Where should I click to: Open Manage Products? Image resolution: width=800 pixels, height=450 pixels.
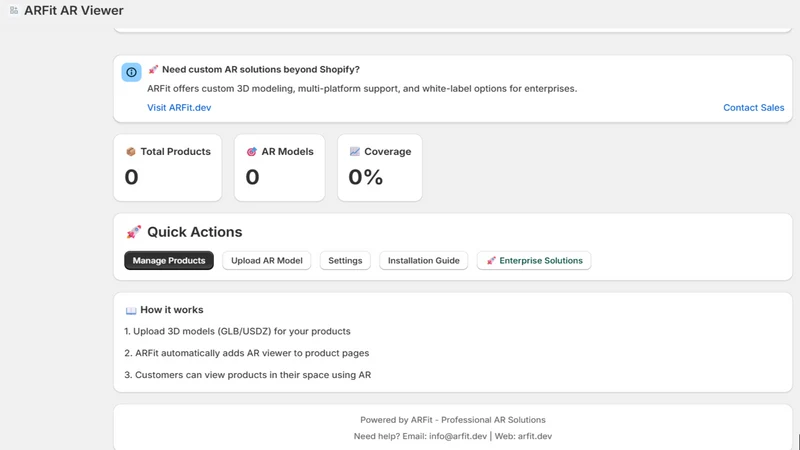[x=169, y=260]
